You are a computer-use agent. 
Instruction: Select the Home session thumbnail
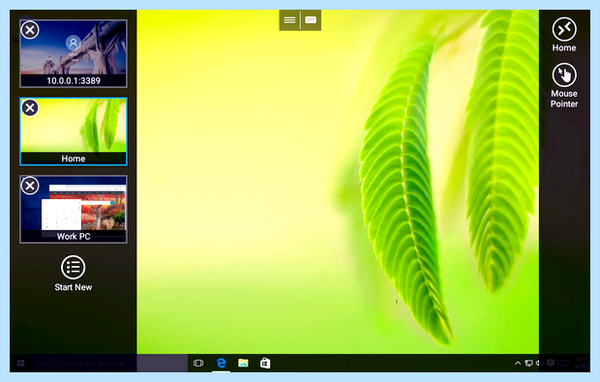(73, 132)
